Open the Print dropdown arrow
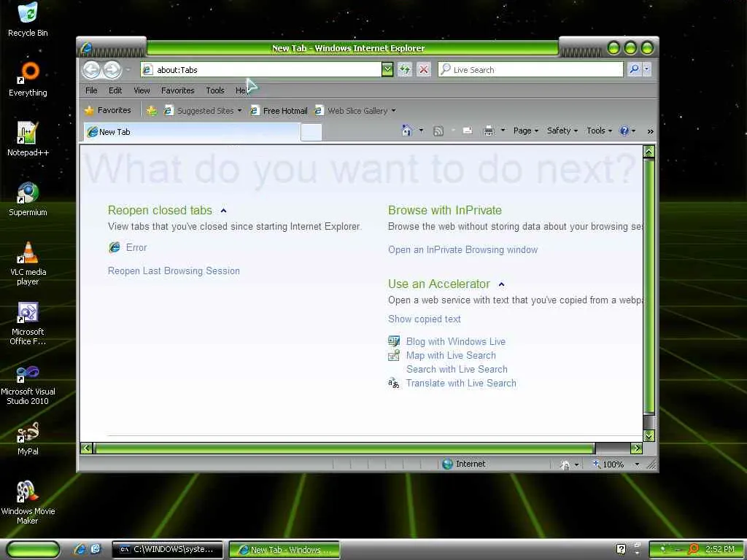The width and height of the screenshot is (747, 560). [503, 131]
